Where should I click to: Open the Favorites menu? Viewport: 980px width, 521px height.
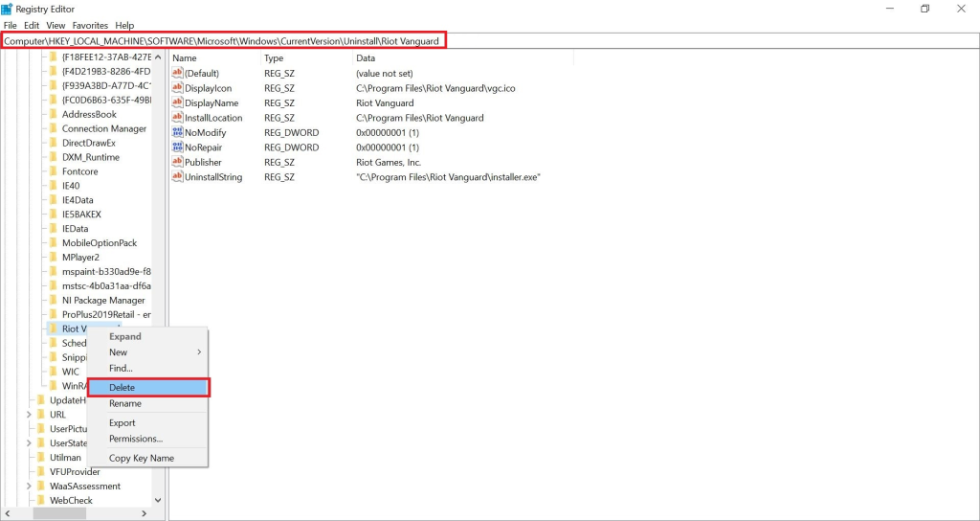90,26
